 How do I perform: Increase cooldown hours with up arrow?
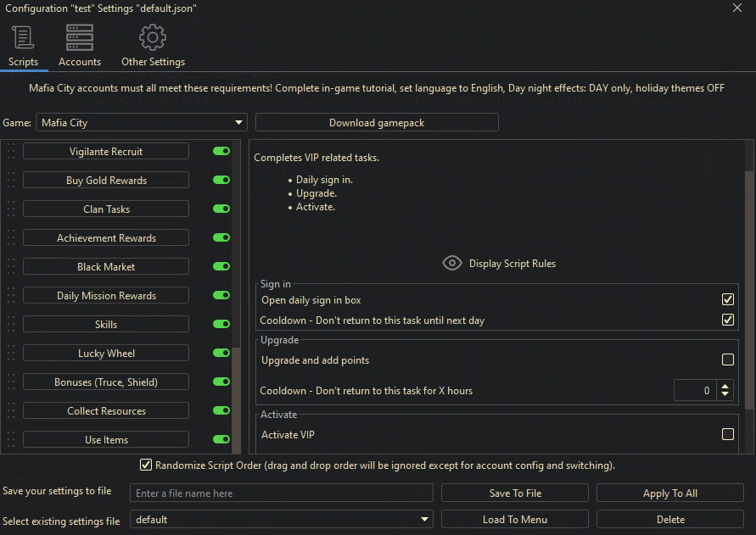click(x=725, y=386)
